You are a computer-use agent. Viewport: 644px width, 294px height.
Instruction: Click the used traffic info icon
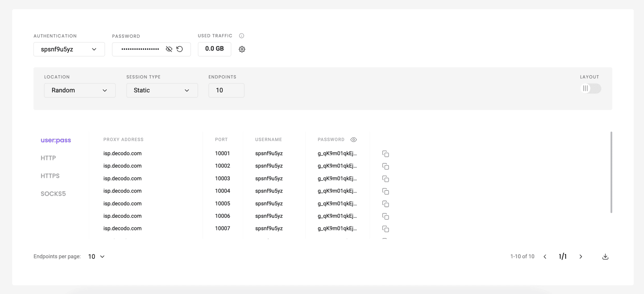tap(241, 36)
